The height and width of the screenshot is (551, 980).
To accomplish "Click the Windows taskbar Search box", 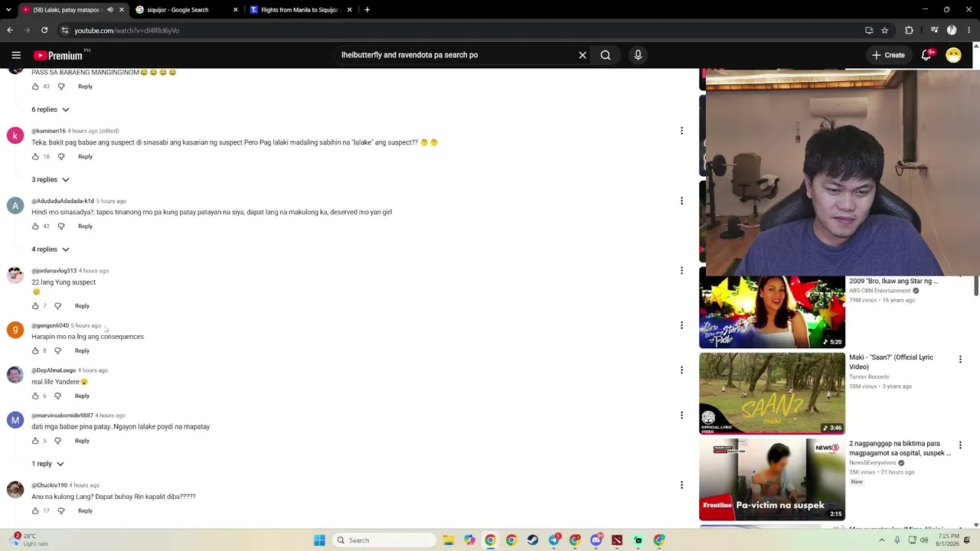I will click(384, 540).
